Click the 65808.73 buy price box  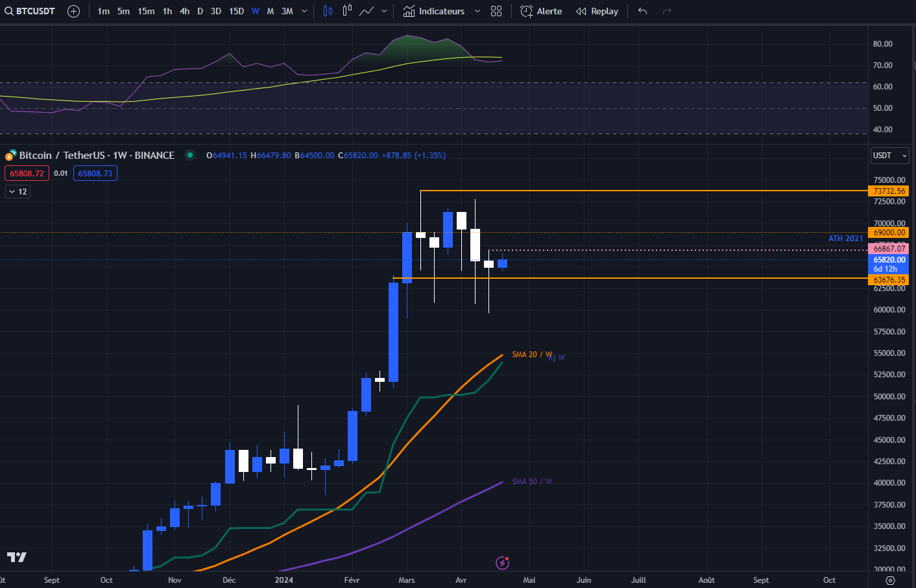[95, 172]
